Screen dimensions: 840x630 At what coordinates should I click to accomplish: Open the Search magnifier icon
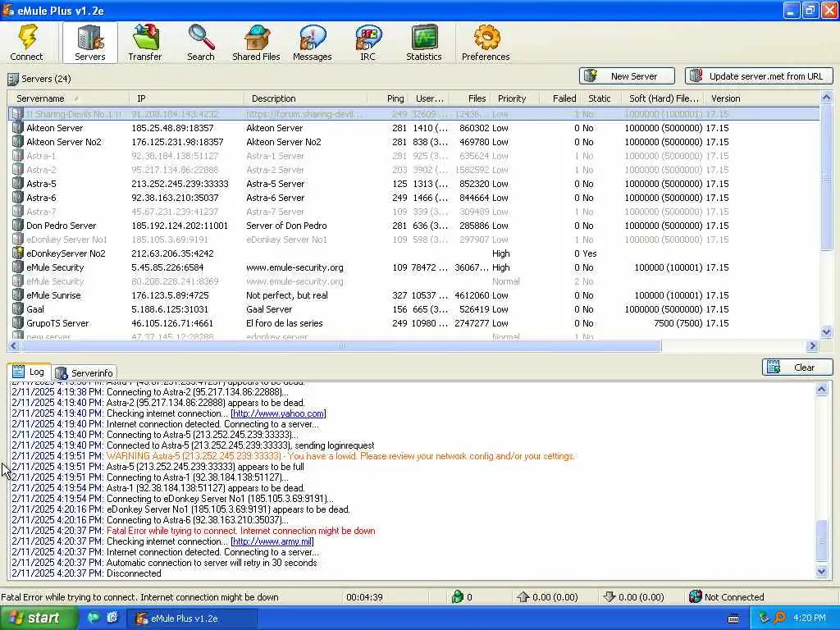201,38
